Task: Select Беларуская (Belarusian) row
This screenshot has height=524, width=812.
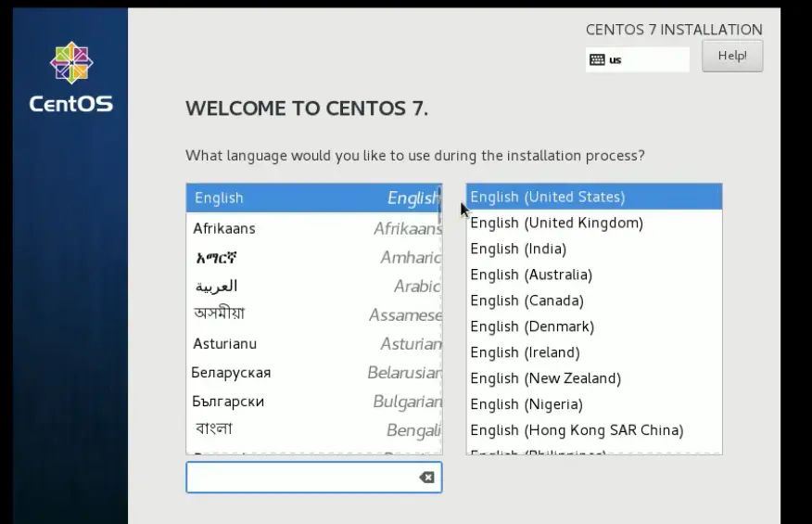Action: [x=314, y=372]
